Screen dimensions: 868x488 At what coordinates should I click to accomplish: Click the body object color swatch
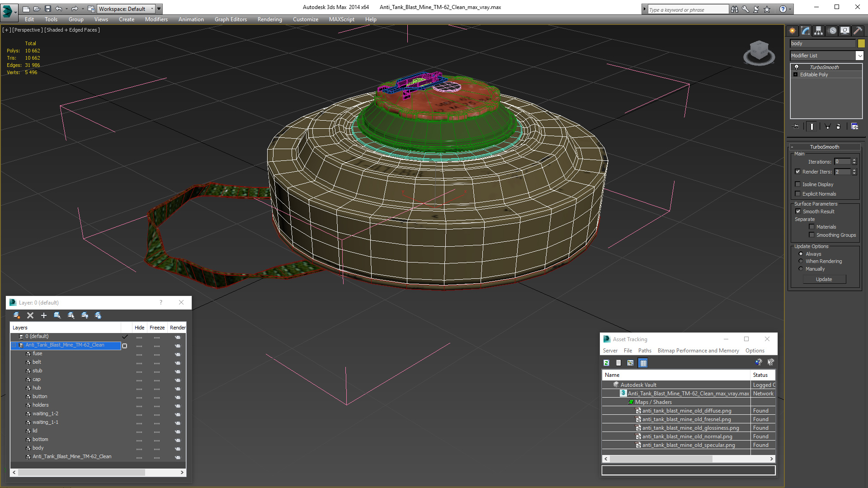861,43
